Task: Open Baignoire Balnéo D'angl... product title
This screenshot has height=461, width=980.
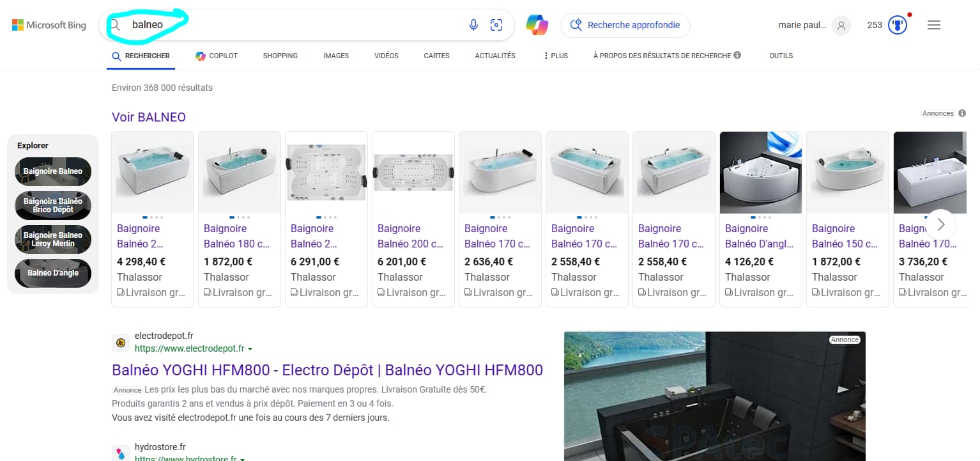Action: pos(759,236)
